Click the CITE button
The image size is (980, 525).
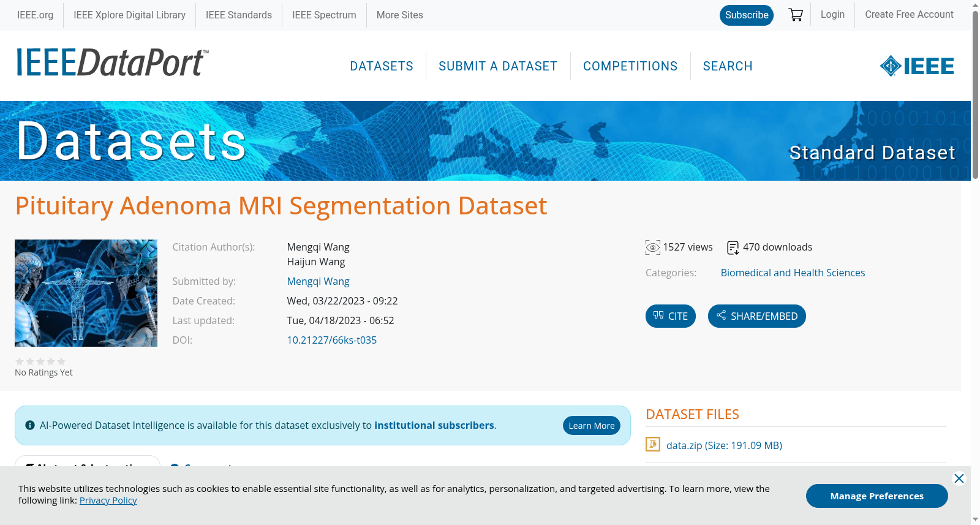click(x=671, y=316)
